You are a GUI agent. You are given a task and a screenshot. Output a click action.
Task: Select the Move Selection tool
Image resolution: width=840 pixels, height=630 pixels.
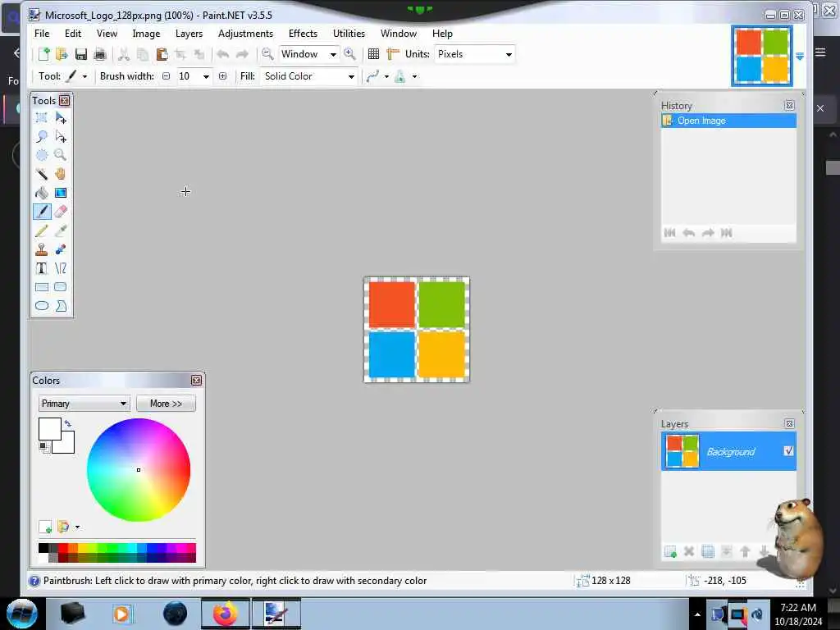pyautogui.click(x=61, y=137)
